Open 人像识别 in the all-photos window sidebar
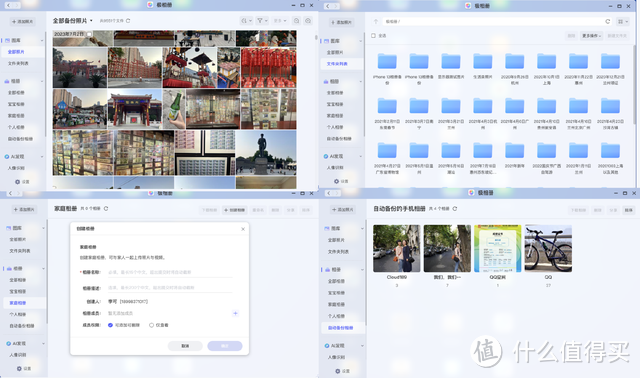Screen dimensions: 640x378 pos(16,168)
